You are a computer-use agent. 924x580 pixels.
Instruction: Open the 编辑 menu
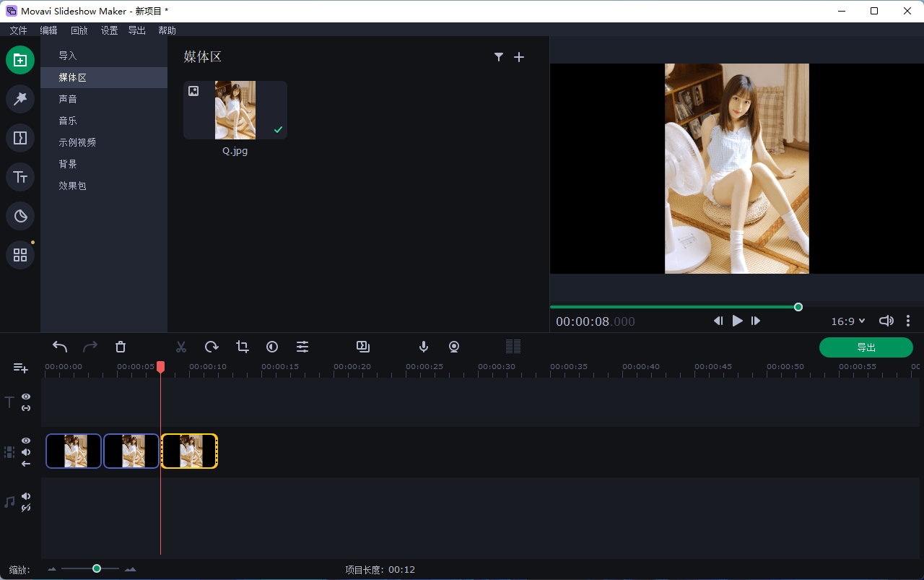pyautogui.click(x=48, y=30)
